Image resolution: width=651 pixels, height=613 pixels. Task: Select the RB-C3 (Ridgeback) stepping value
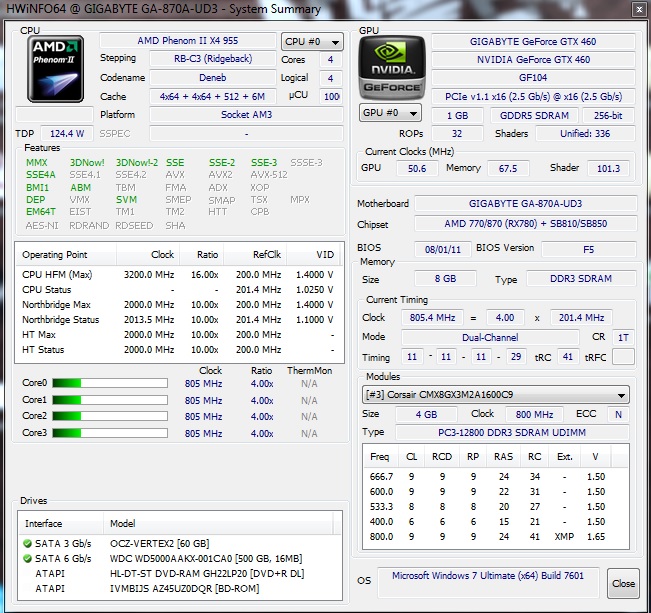213,59
